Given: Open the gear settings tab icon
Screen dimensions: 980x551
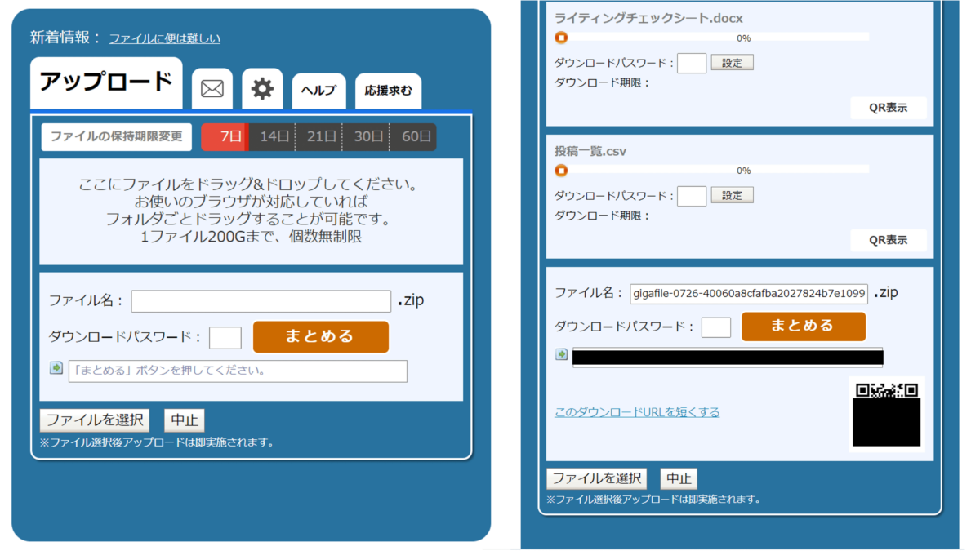Looking at the screenshot, I should tap(262, 88).
